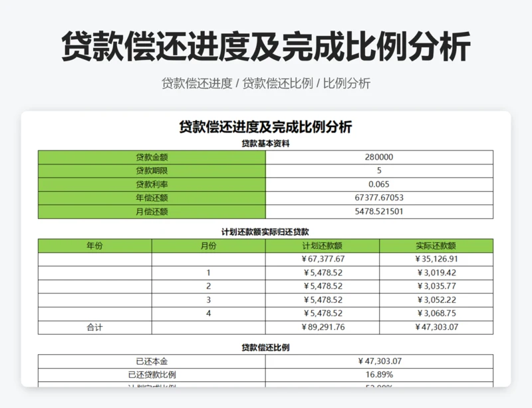Select the 年偿还额 label cell
This screenshot has height=408, width=532.
tap(152, 198)
